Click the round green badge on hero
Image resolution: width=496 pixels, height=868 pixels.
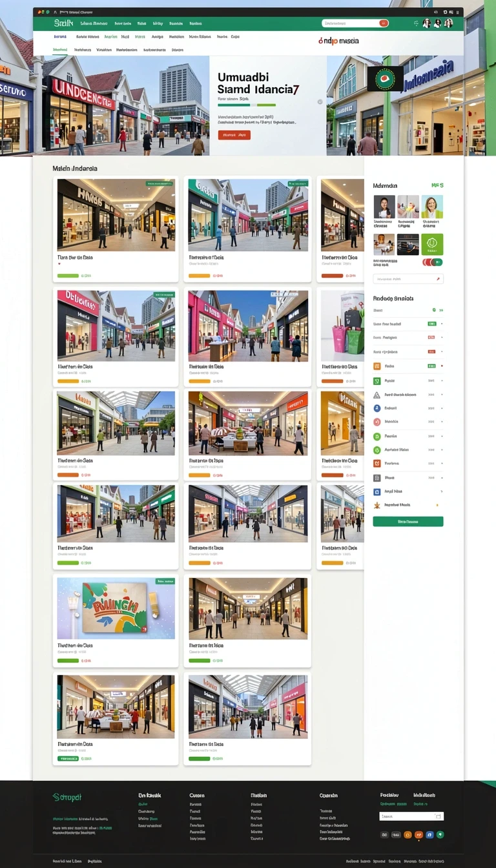click(385, 79)
